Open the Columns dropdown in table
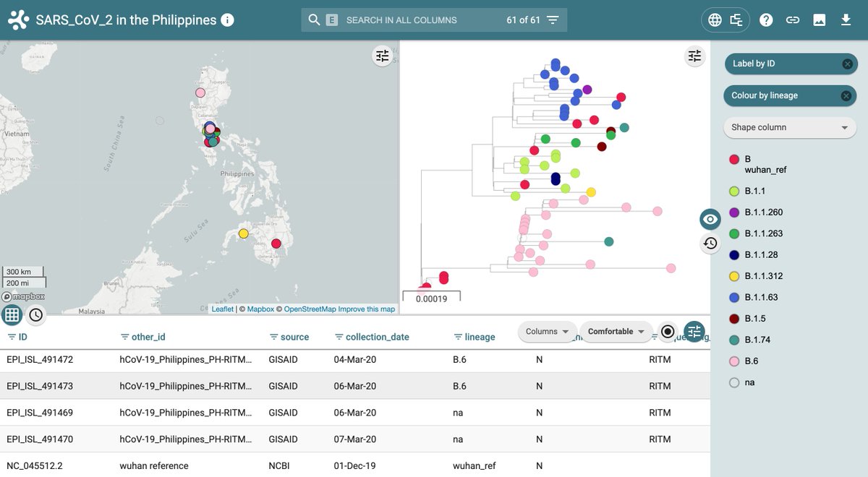The image size is (868, 477). tap(547, 332)
